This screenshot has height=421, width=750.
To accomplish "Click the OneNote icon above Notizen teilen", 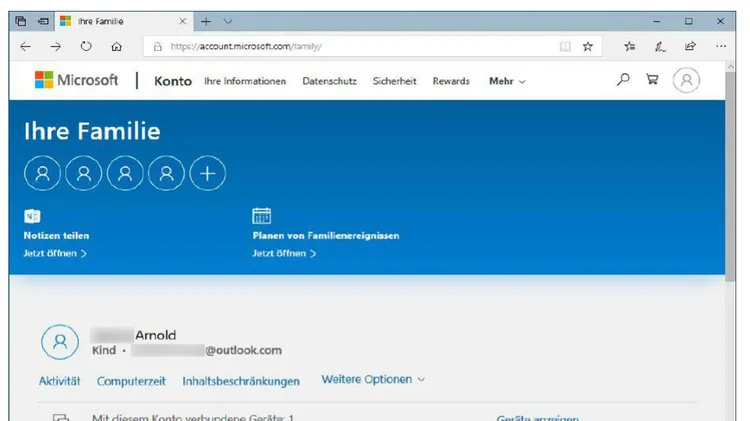I will (x=32, y=216).
